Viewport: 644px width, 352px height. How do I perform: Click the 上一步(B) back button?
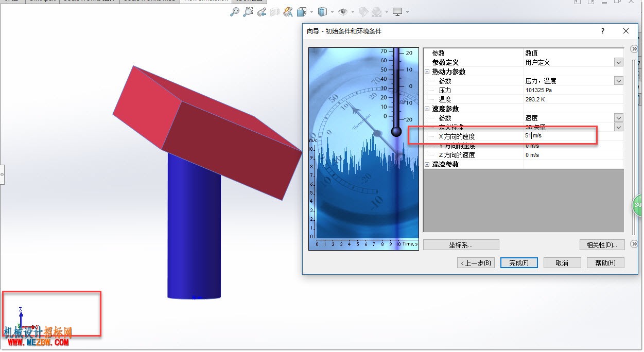476,263
